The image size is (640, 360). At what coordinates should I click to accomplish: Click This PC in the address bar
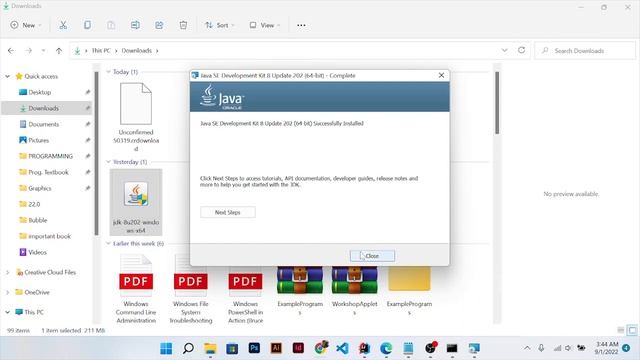[101, 51]
